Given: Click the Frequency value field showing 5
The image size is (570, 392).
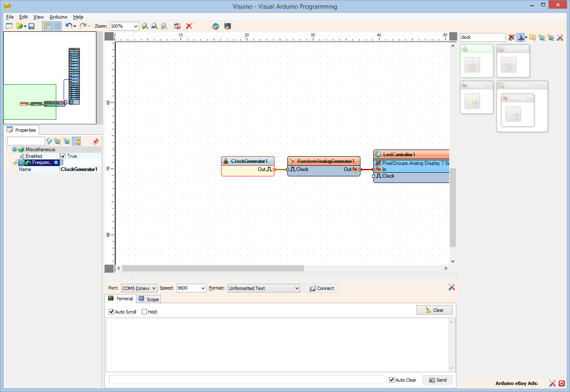Looking at the screenshot, I should tap(80, 162).
